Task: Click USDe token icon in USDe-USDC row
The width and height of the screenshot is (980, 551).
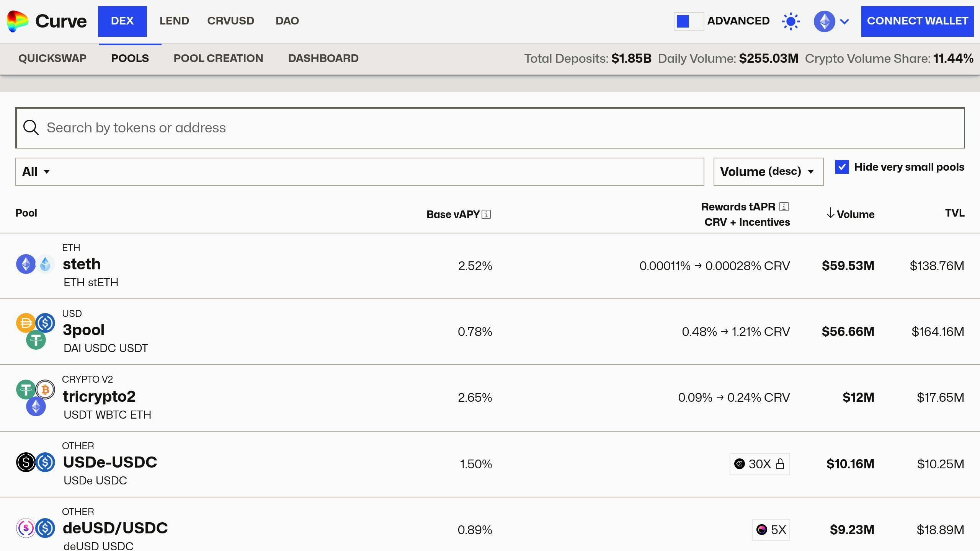Action: (26, 462)
